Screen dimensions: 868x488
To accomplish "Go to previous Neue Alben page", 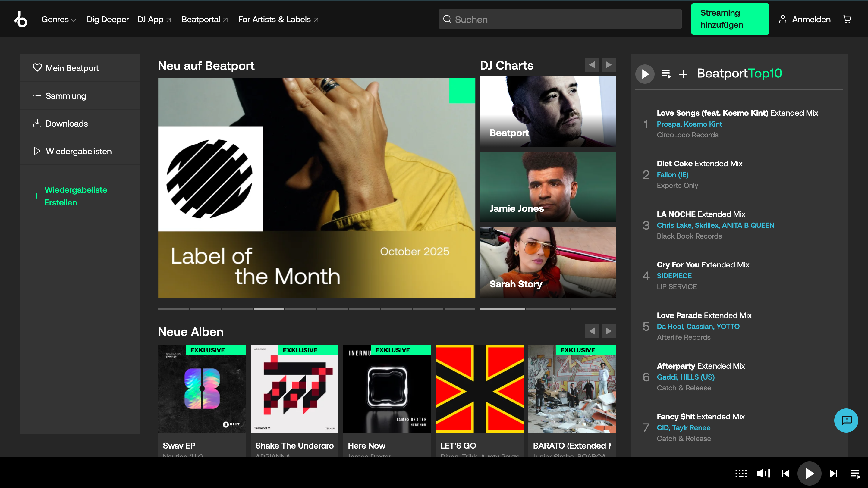I will (x=592, y=331).
